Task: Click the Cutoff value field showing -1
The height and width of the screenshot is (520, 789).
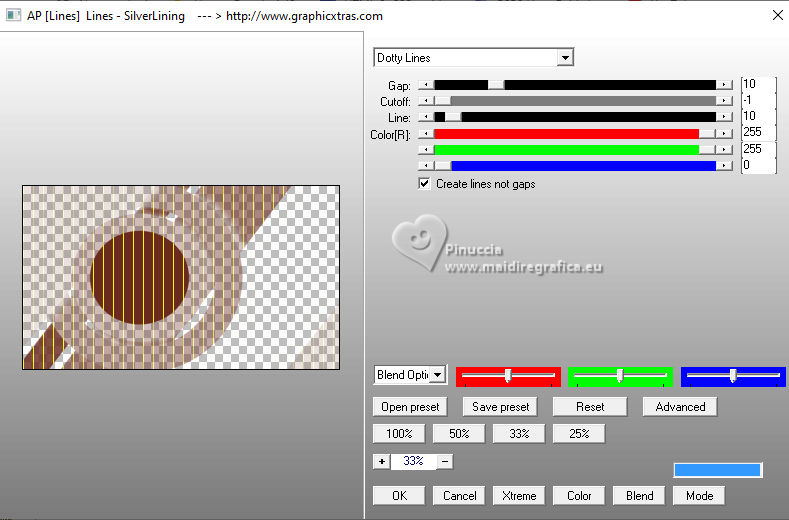Action: tap(758, 100)
